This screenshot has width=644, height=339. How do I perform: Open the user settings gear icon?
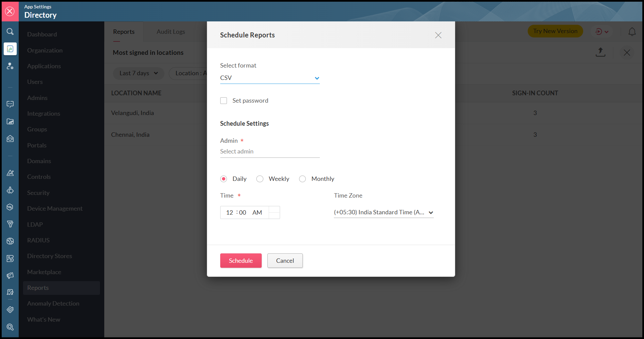pyautogui.click(x=10, y=66)
